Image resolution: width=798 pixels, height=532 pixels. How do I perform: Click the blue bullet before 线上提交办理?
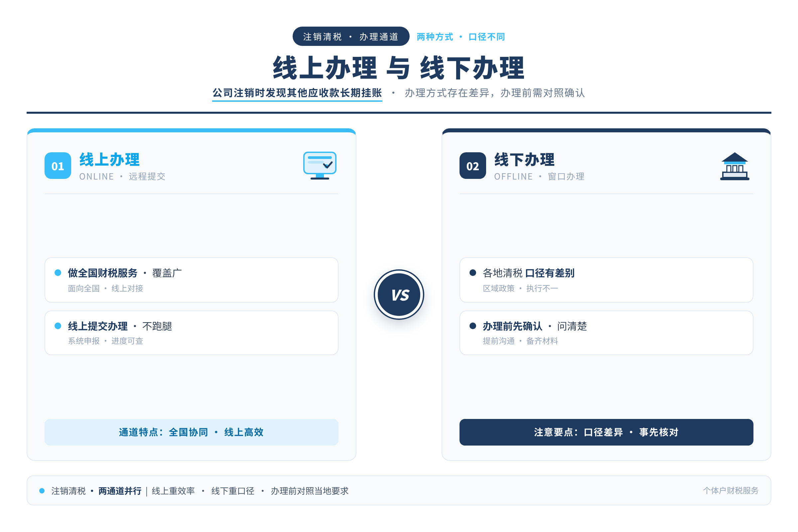58,326
